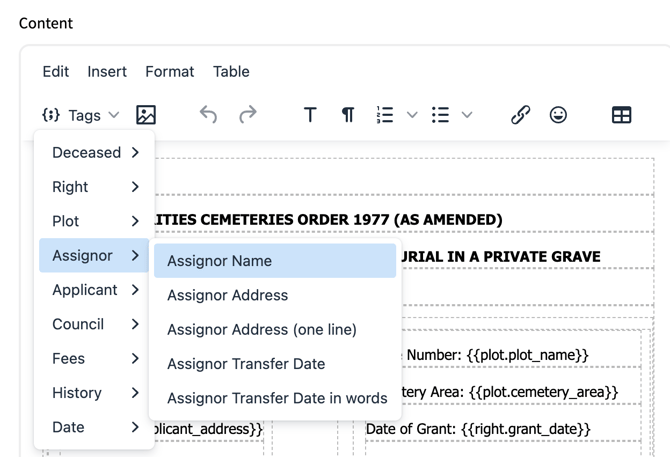Click the bullet list icon
The width and height of the screenshot is (670, 457).
pos(440,115)
